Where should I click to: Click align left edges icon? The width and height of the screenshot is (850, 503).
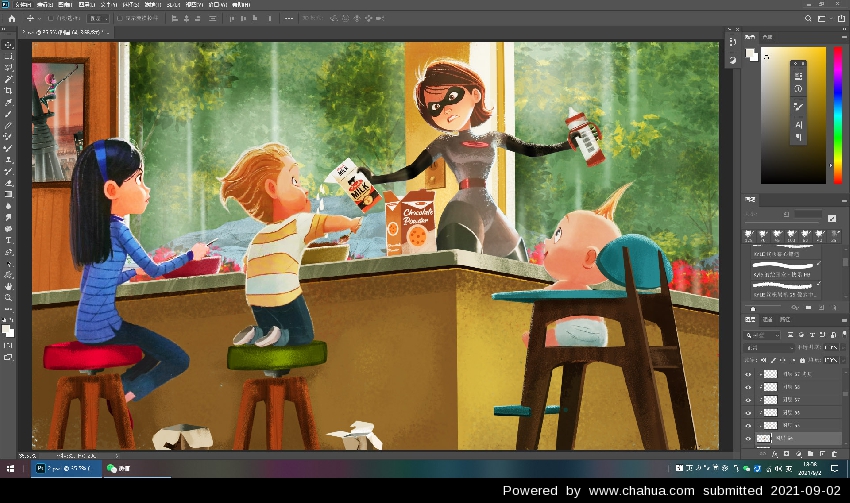click(x=175, y=18)
